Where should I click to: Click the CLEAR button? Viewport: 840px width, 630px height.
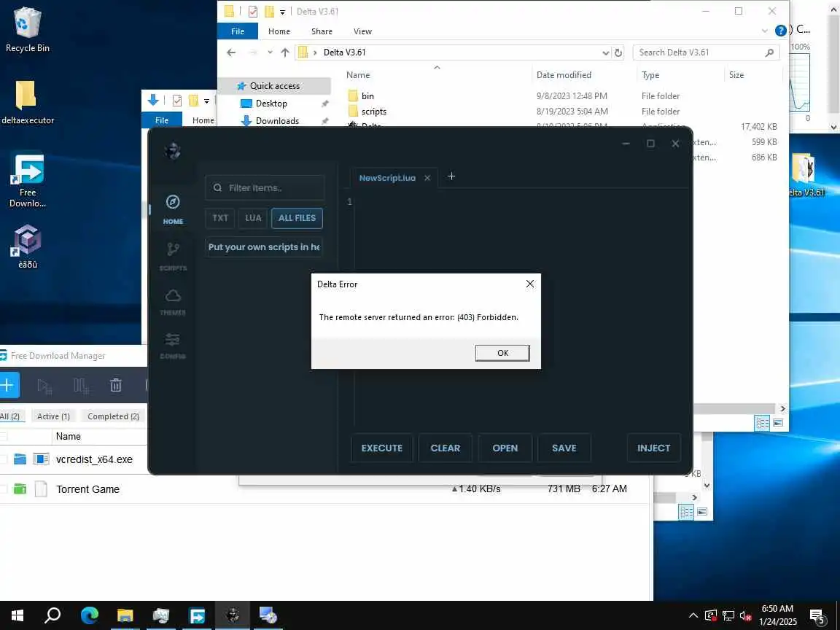(x=446, y=448)
